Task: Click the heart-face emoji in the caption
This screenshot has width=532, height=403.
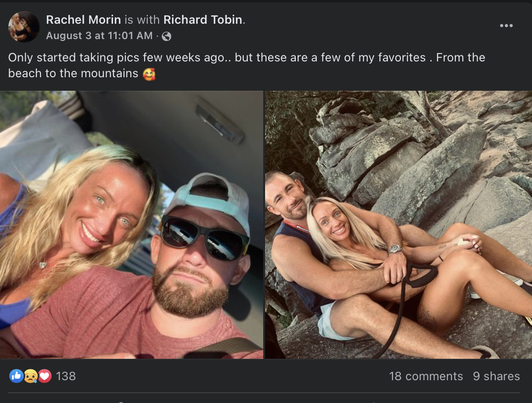Action: (149, 74)
